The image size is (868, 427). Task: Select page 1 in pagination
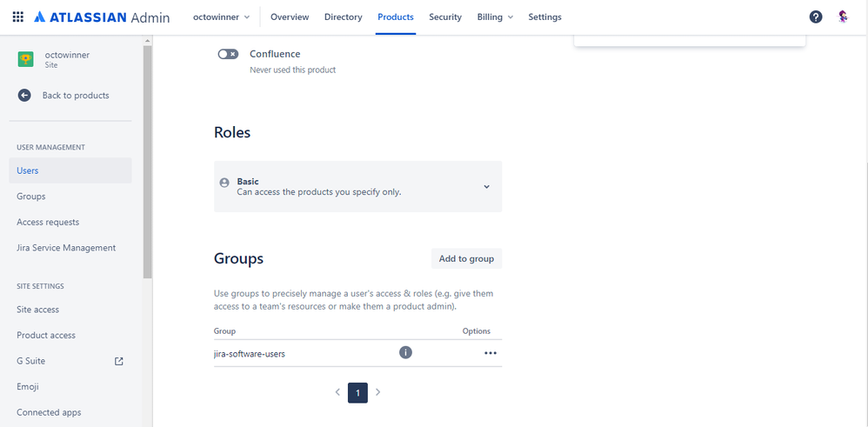pos(357,393)
